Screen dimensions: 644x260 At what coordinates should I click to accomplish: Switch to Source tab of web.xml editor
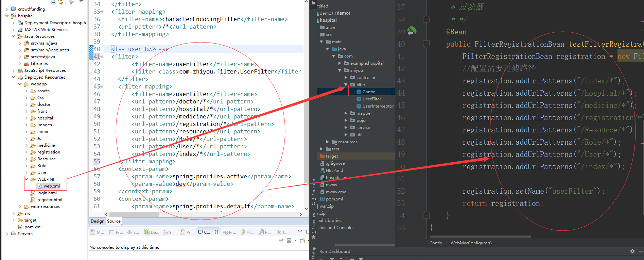pyautogui.click(x=114, y=221)
